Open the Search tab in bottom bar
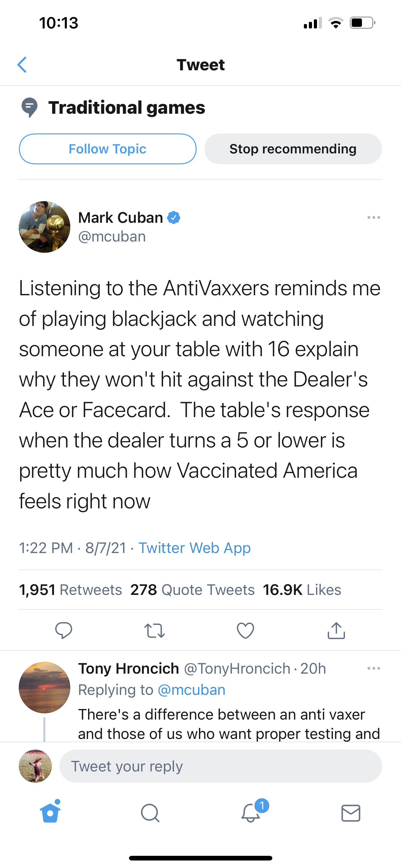Viewport: 401px width, 868px height. pos(150,813)
